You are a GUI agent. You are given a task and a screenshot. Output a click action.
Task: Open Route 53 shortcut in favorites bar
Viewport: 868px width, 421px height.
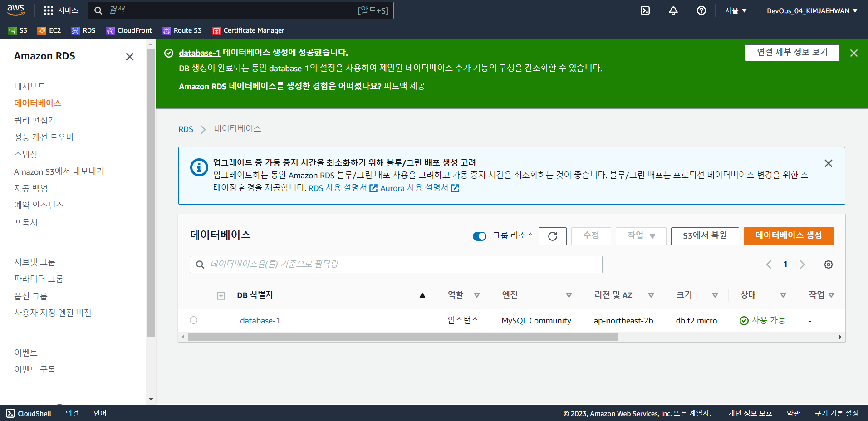182,30
